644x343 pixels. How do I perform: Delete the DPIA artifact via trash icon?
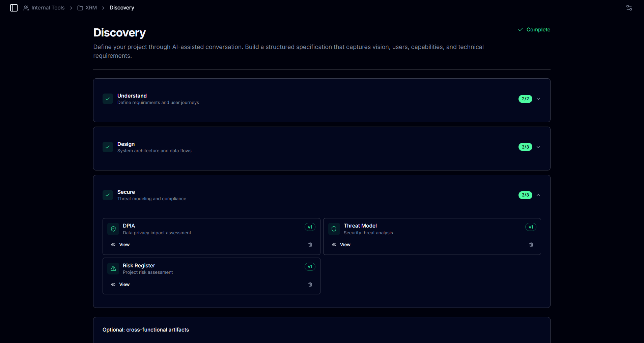coord(310,245)
